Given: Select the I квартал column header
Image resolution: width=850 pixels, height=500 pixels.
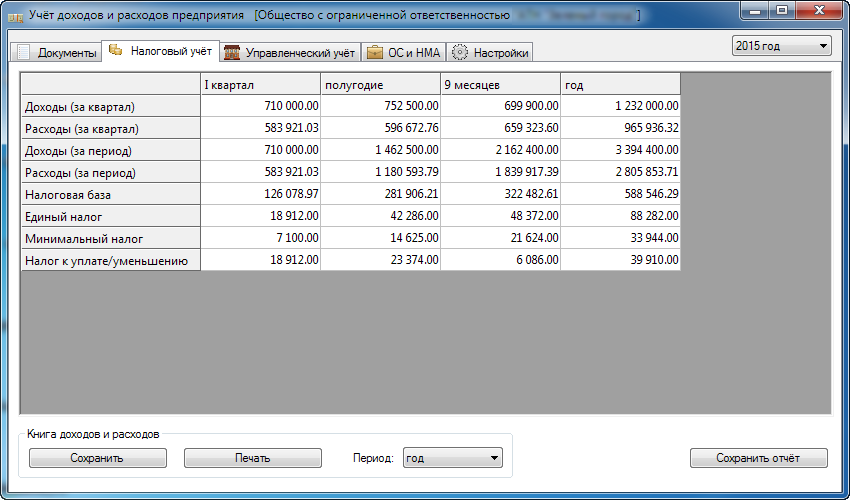Looking at the screenshot, I should [x=261, y=85].
